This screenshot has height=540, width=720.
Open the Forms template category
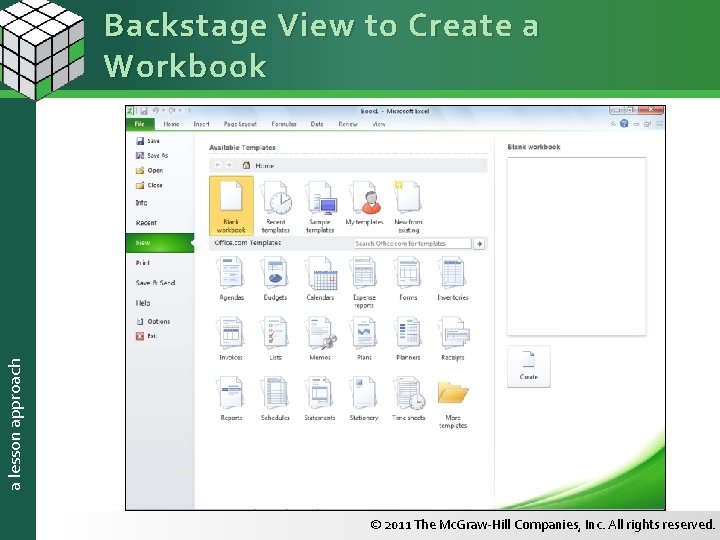click(408, 278)
